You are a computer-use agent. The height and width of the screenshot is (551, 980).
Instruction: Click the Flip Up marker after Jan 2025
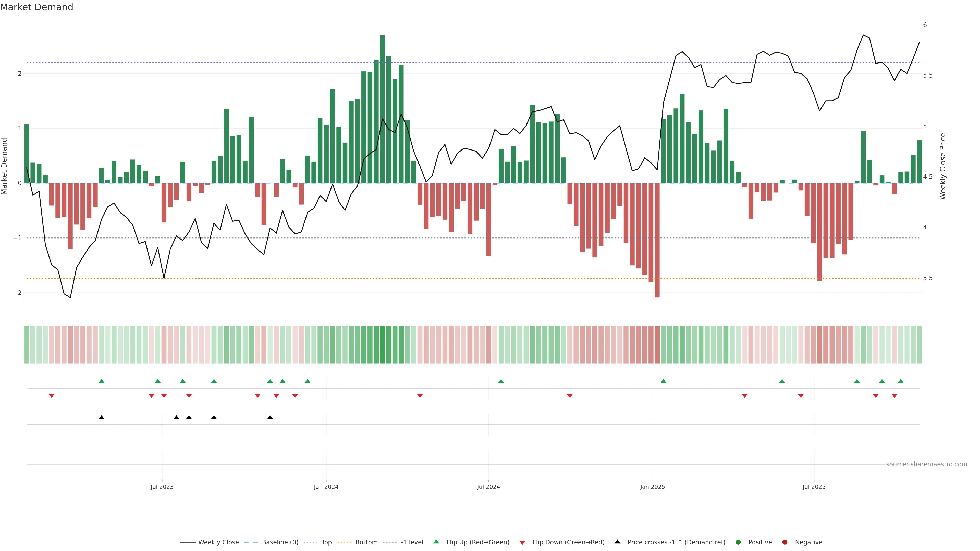click(x=664, y=381)
